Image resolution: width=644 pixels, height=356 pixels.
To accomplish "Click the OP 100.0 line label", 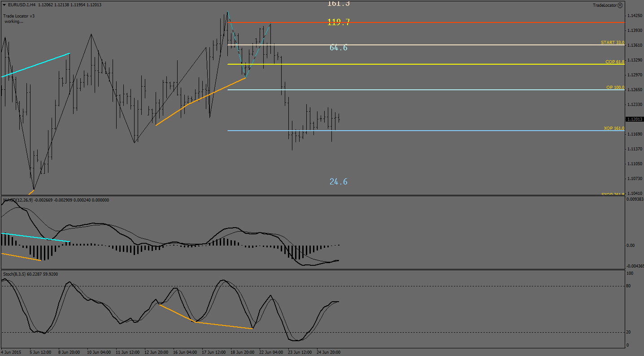I will click(615, 87).
